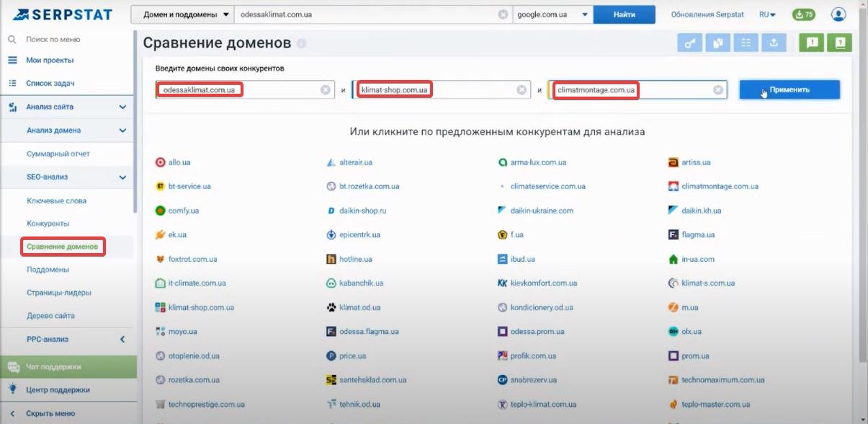The height and width of the screenshot is (424, 868).
Task: Open Дерево сайта in sidebar
Action: (x=50, y=316)
